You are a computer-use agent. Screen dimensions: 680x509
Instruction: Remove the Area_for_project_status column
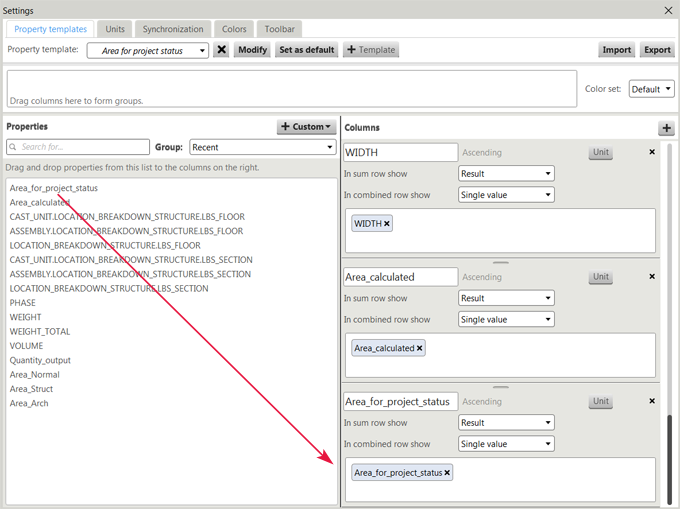click(x=652, y=401)
